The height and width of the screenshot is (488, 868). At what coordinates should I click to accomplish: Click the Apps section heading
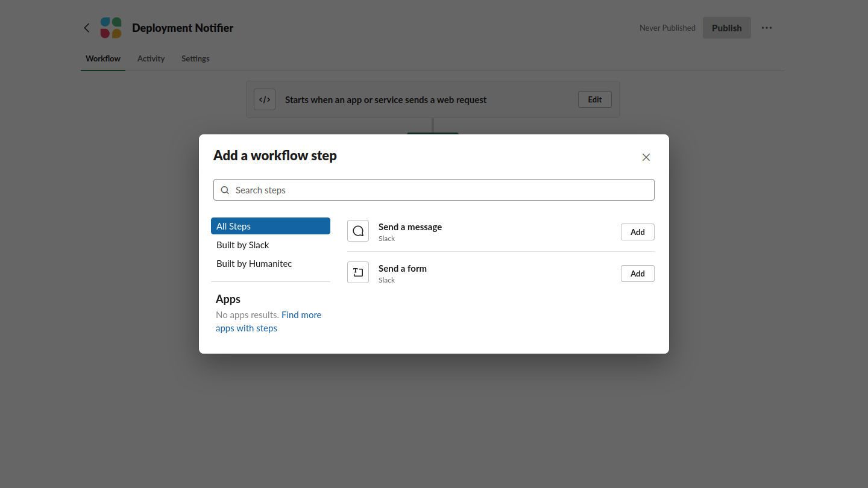coord(228,299)
